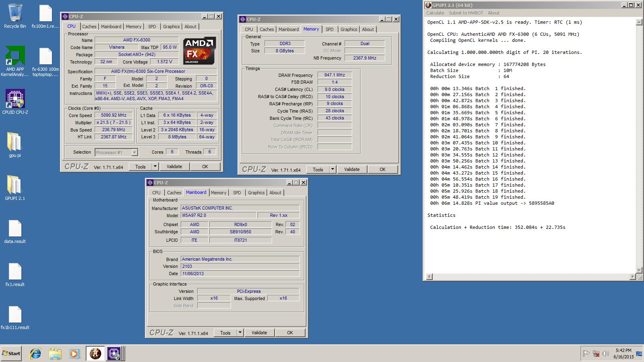This screenshot has height=362, width=644.
Task: Open the Recycle Bin desktop icon
Action: (x=15, y=16)
